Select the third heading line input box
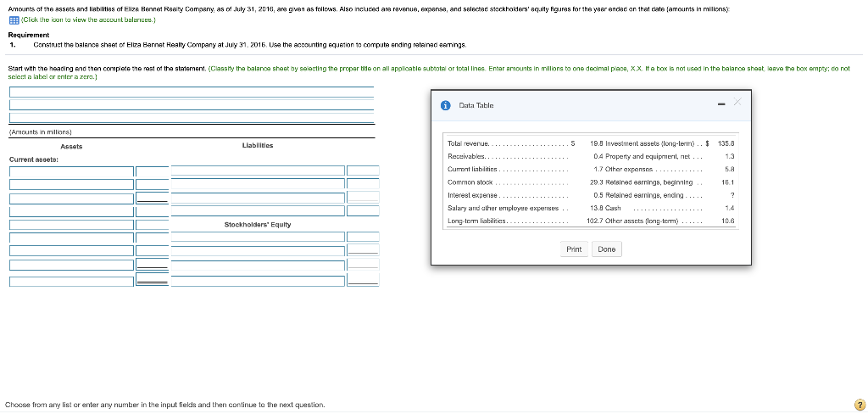Image resolution: width=868 pixels, height=414 pixels. pyautogui.click(x=192, y=118)
